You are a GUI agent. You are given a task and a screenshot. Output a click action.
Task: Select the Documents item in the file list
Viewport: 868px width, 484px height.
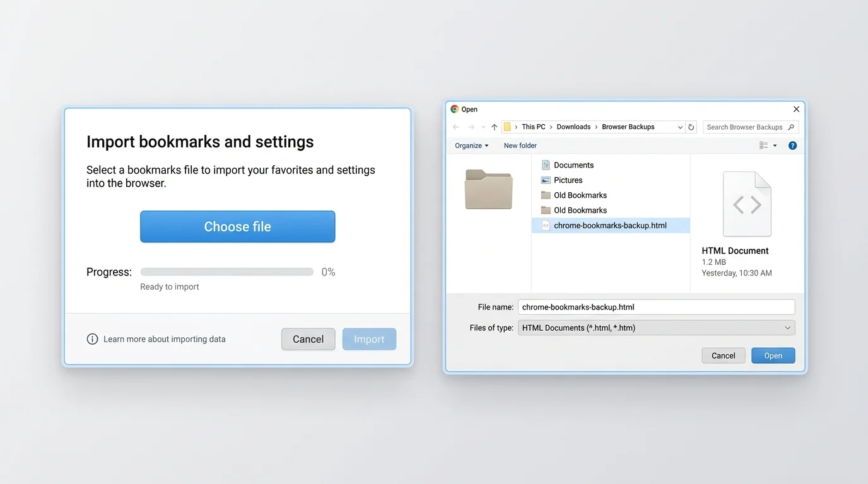click(611, 165)
